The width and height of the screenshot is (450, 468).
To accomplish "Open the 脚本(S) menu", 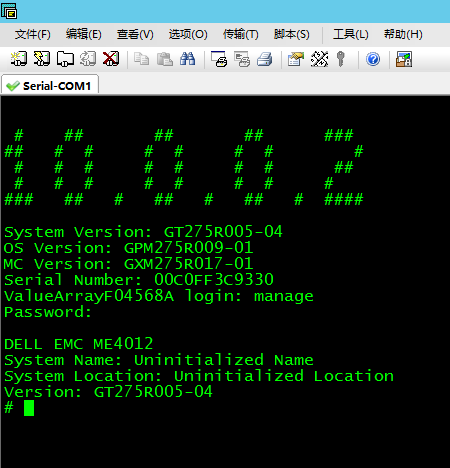I will coord(292,34).
